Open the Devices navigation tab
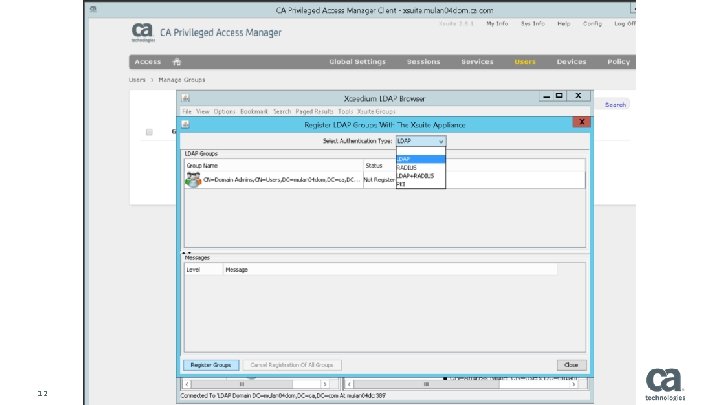This screenshot has height=405, width=720. 571,62
